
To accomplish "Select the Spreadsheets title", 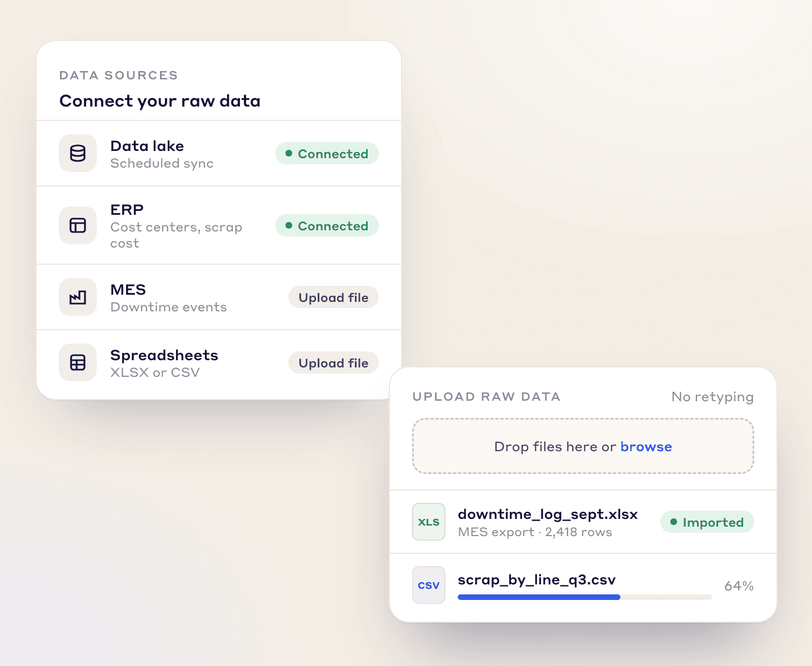I will tap(164, 355).
